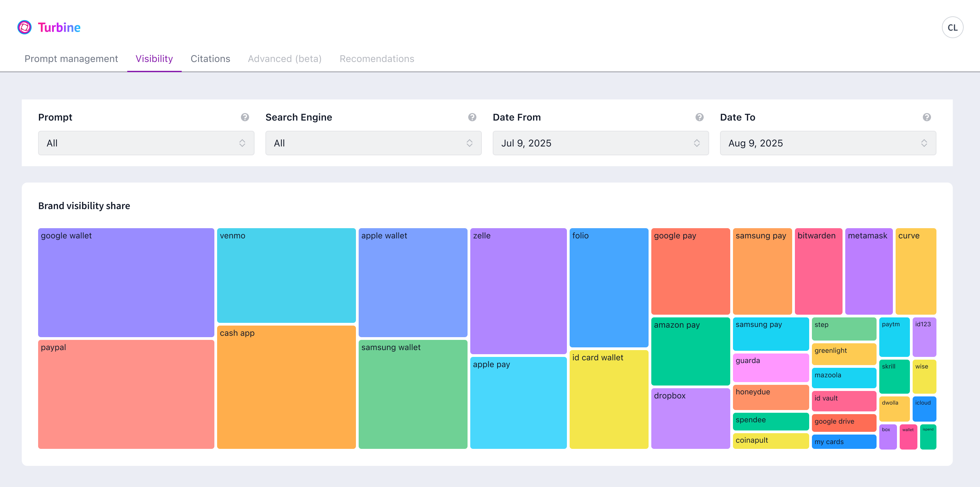Select the greenlight treemap tile
Screen dimensions: 980x487
click(x=844, y=354)
